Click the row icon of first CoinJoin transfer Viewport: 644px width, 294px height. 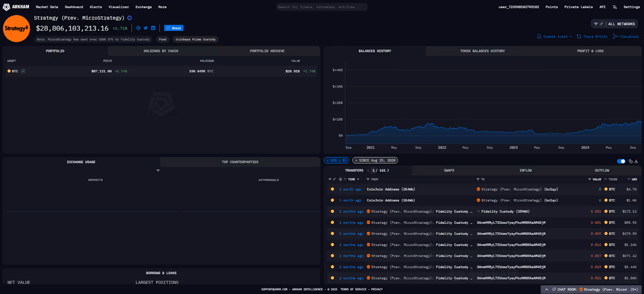[332, 189]
